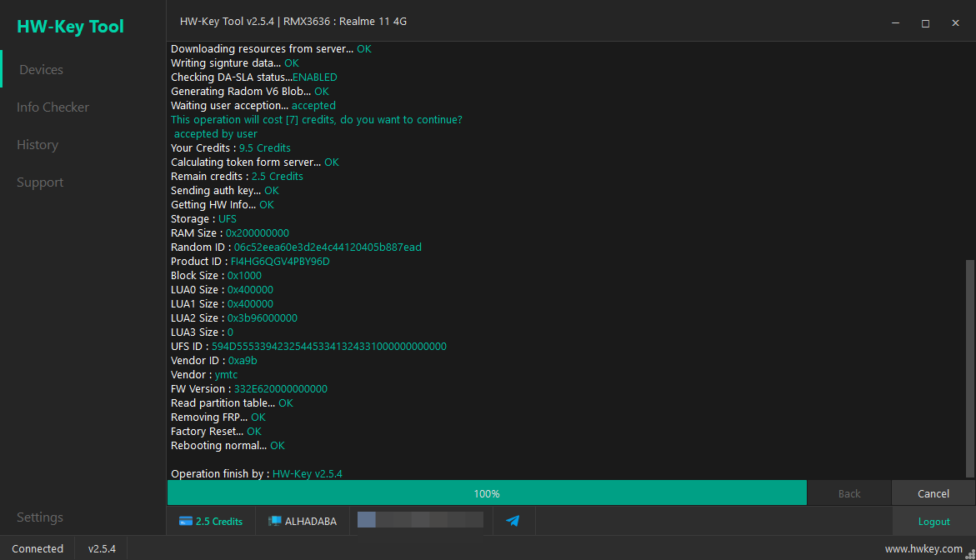The width and height of the screenshot is (976, 560).
Task: Click the Remain credits 2.5 Credits line
Action: click(238, 176)
